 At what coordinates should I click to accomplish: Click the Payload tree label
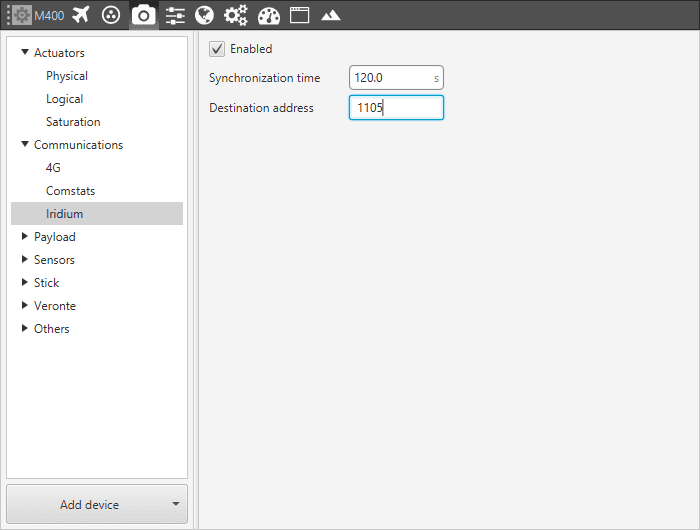pyautogui.click(x=55, y=237)
